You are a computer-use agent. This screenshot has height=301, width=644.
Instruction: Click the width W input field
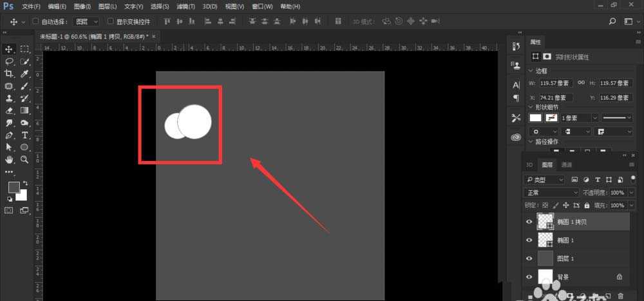point(552,83)
